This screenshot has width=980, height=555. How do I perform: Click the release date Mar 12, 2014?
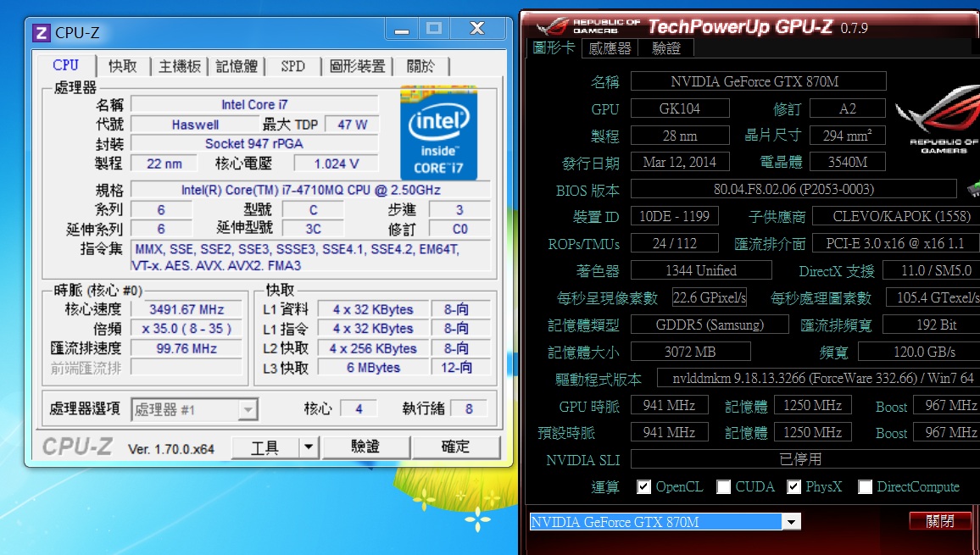point(680,162)
